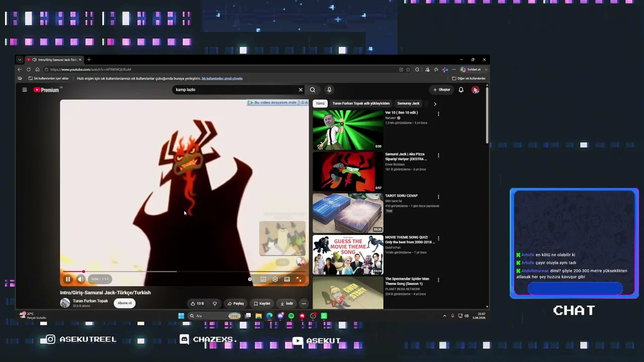Open the tab list chevron
Image resolution: width=644 pixels, height=362 pixels.
[20, 60]
